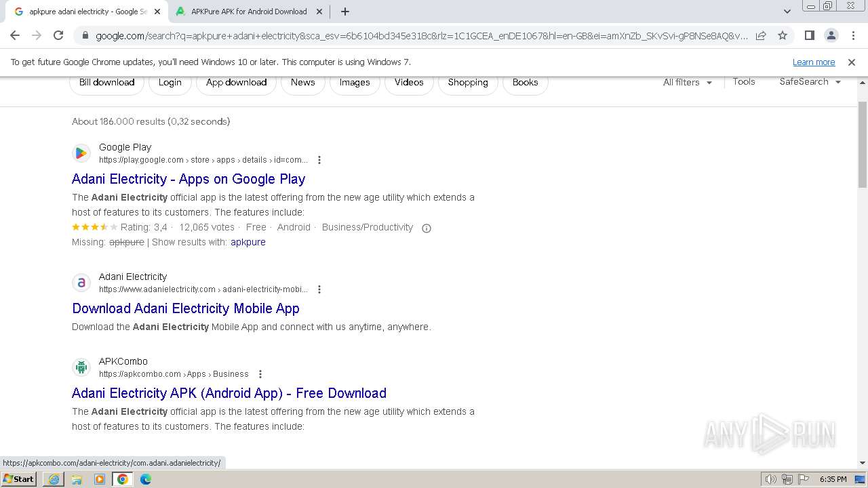868x488 pixels.
Task: Open Adani Electricity - Apps on Google Play
Action: click(189, 179)
